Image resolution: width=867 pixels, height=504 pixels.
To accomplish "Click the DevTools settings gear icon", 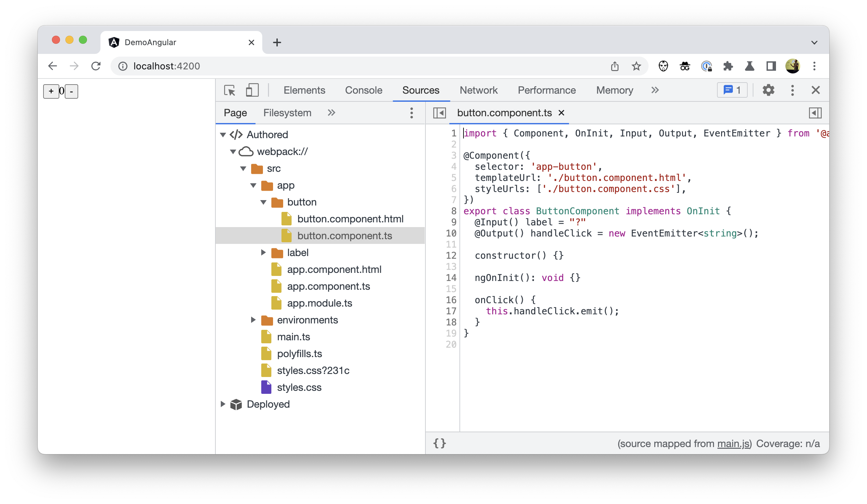I will [768, 90].
